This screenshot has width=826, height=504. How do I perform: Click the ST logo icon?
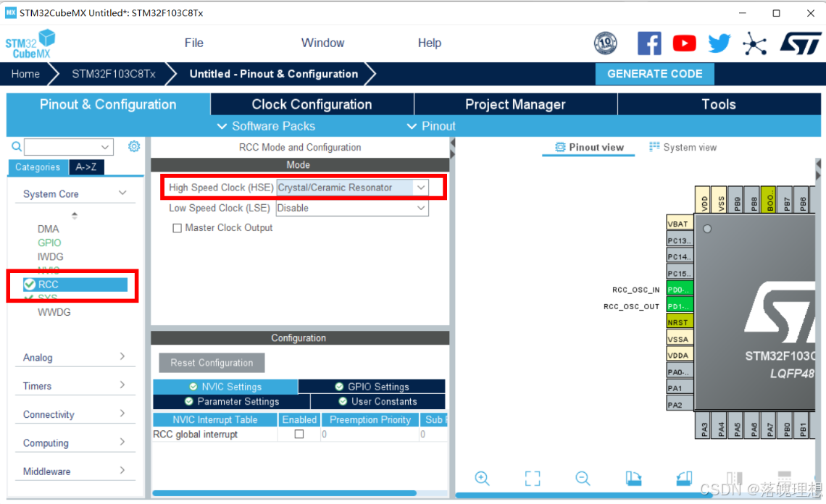(800, 43)
